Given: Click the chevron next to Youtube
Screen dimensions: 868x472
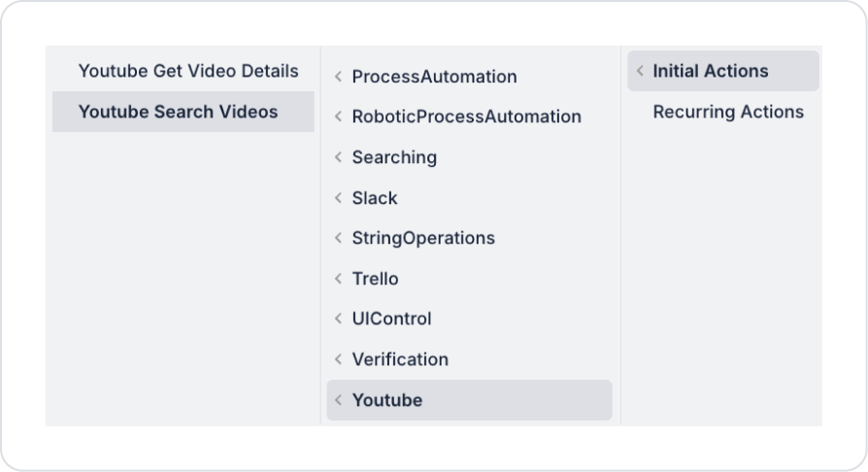Looking at the screenshot, I should [x=338, y=400].
